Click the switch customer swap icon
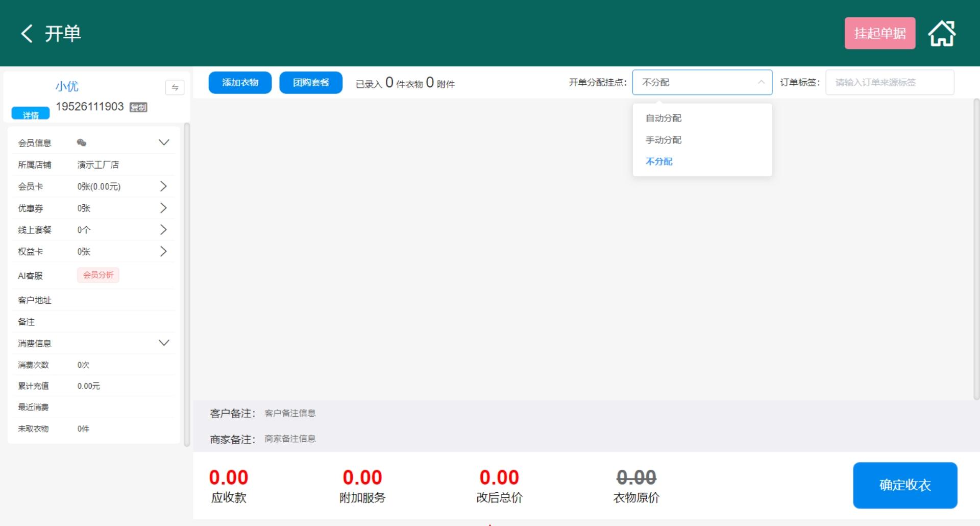980x526 pixels. click(175, 87)
